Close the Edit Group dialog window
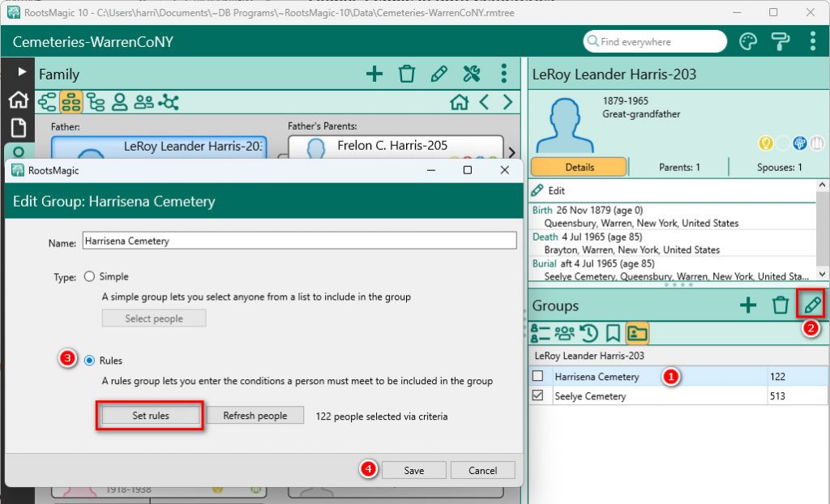830x504 pixels. [504, 170]
